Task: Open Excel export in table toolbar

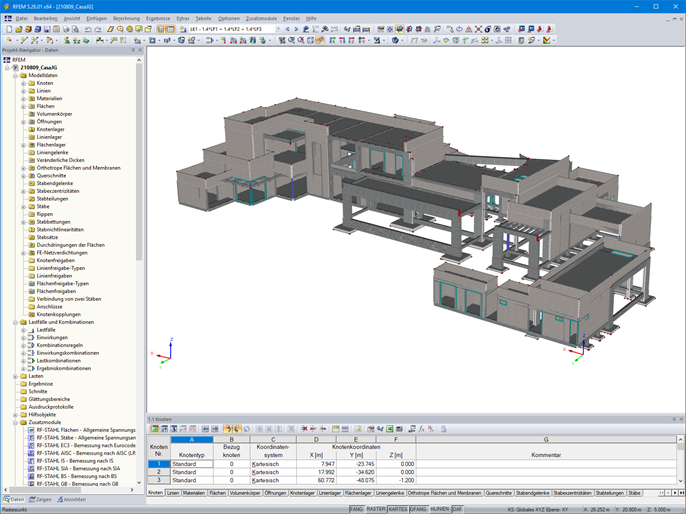Action: (389, 429)
